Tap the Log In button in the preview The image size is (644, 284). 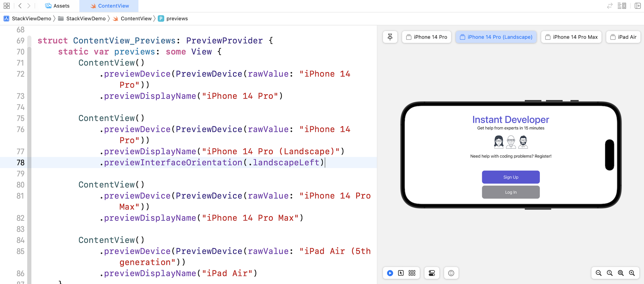(511, 192)
